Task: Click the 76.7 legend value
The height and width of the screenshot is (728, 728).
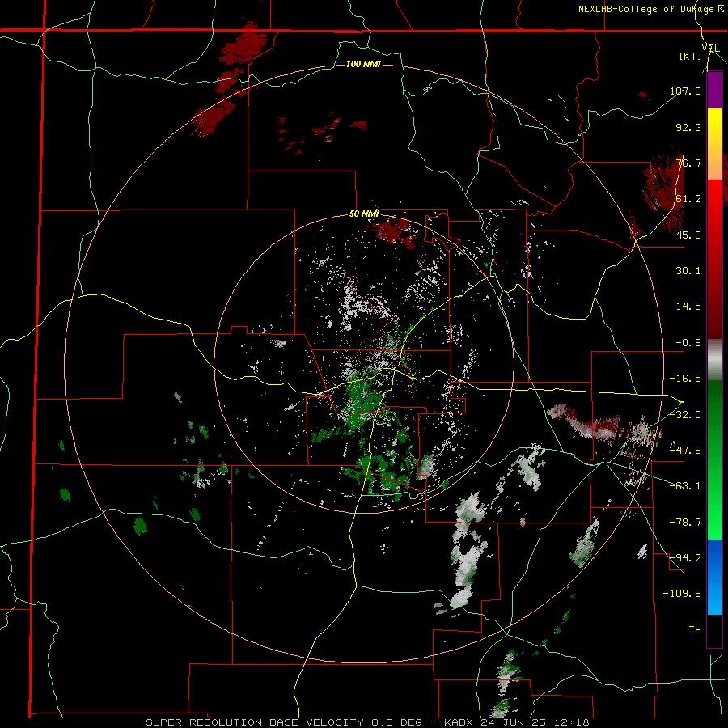Action: coord(688,163)
